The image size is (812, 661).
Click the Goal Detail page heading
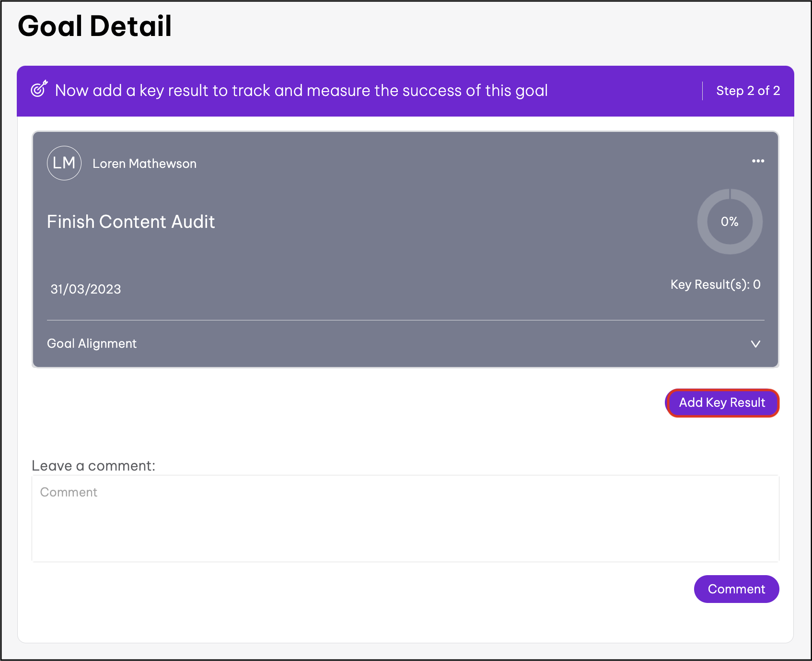tap(95, 26)
